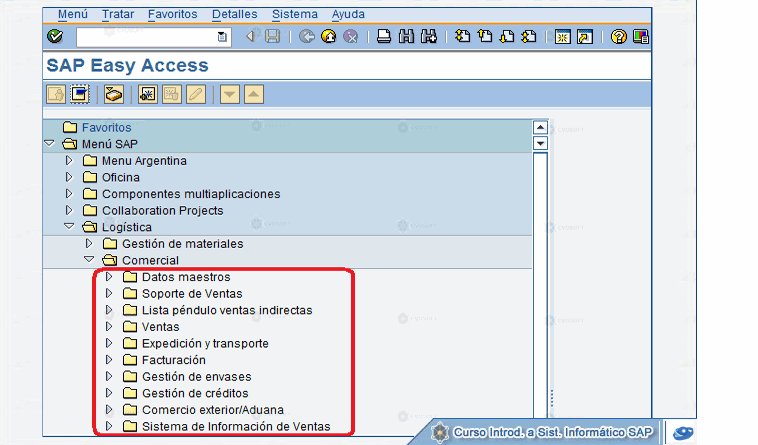Open the command field history dropdown
Image resolution: width=758 pixels, height=445 pixels.
point(222,37)
